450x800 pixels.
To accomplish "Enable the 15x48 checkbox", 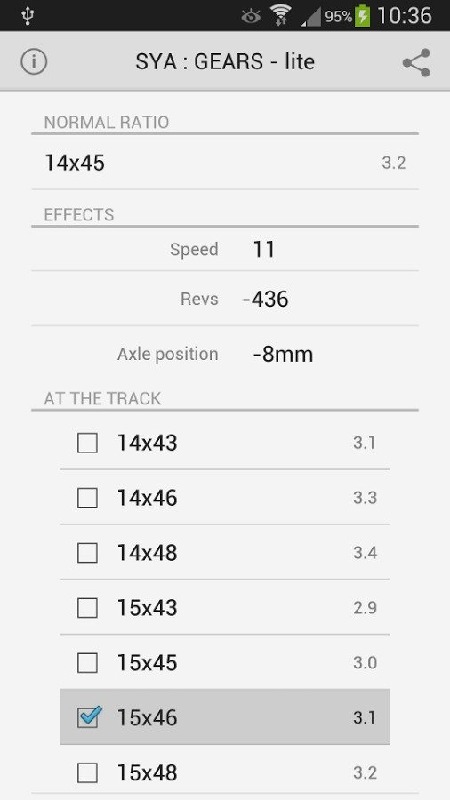I will pyautogui.click(x=87, y=772).
